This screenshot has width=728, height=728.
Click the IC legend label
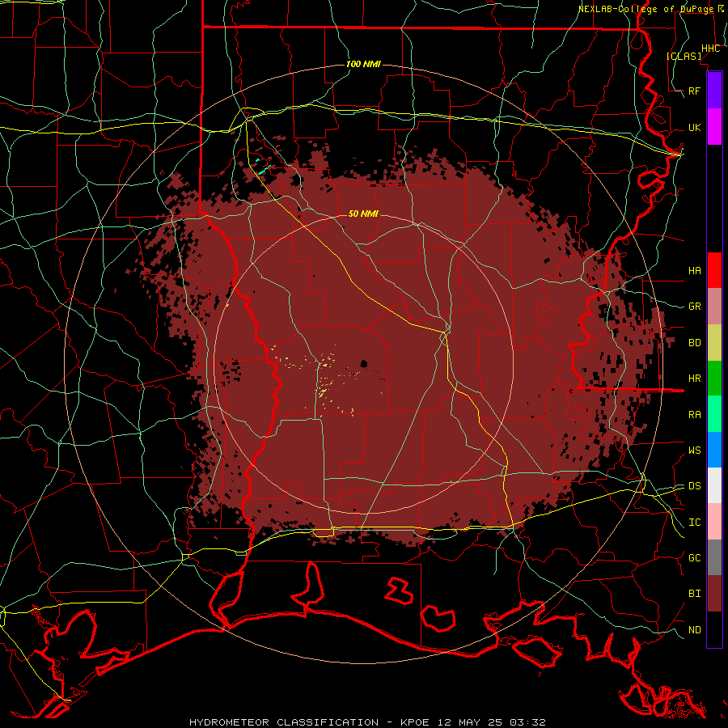point(694,523)
